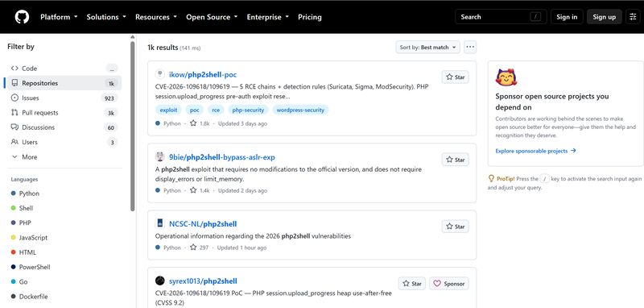Open NCSC-NL/php2shell repository link
Screen dimensions: 644x308
pyautogui.click(x=203, y=224)
